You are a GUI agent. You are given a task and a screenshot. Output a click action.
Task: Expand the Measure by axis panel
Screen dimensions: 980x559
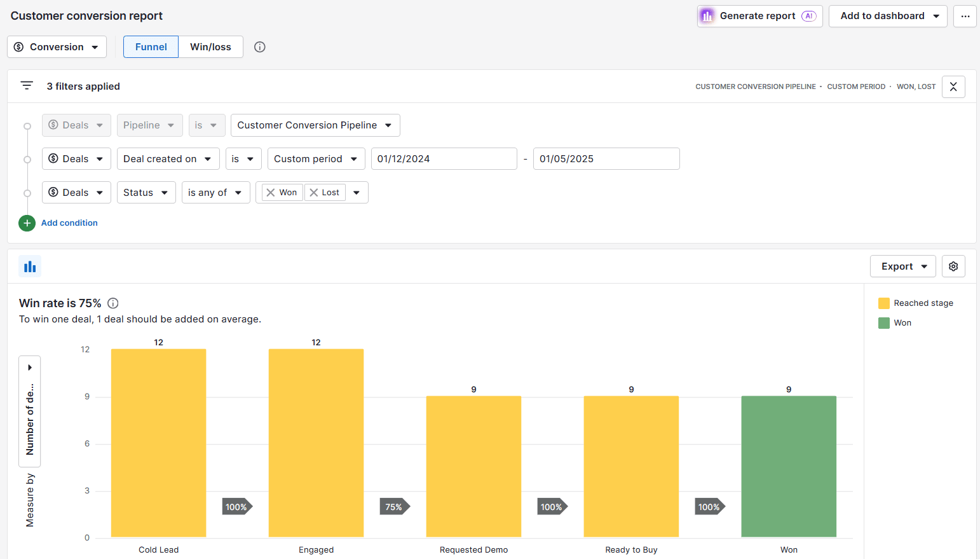pyautogui.click(x=29, y=367)
